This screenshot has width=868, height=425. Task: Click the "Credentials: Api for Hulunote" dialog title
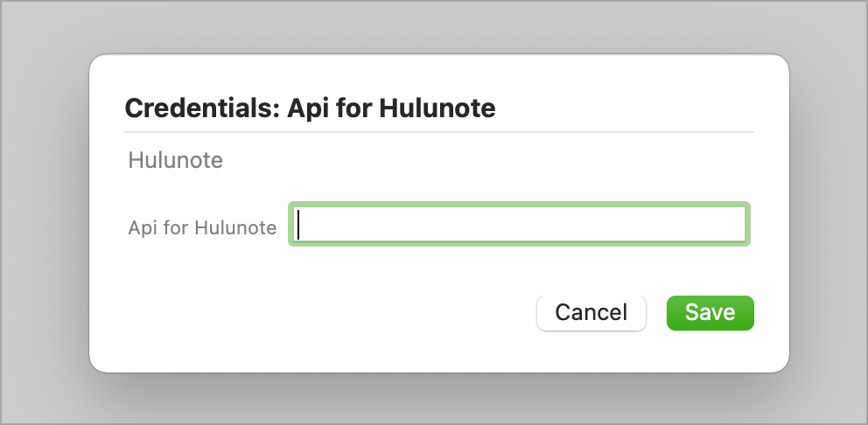pos(310,108)
